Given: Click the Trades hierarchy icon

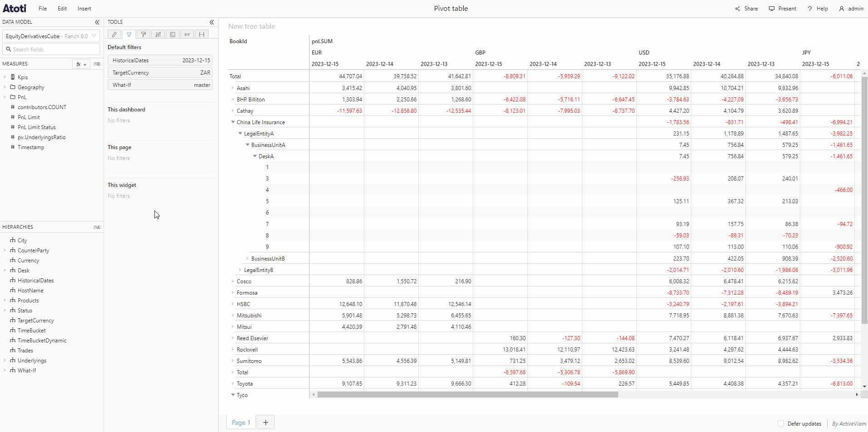Looking at the screenshot, I should 13,350.
